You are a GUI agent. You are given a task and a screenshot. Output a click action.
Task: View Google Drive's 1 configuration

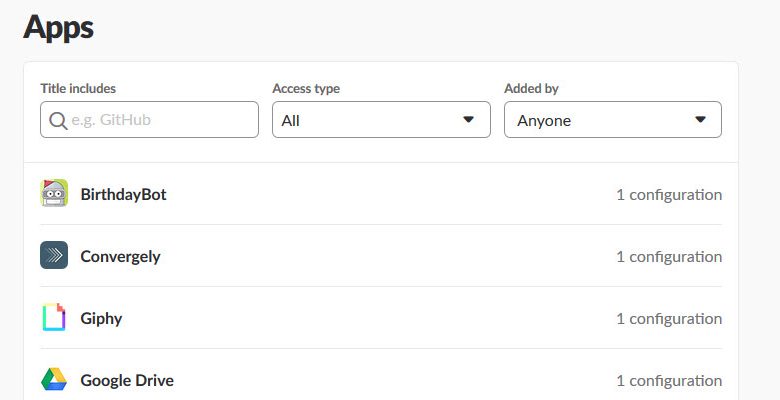click(x=668, y=380)
